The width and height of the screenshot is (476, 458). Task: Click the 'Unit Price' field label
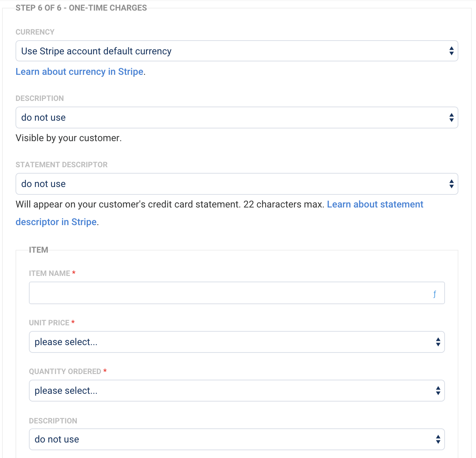click(49, 323)
